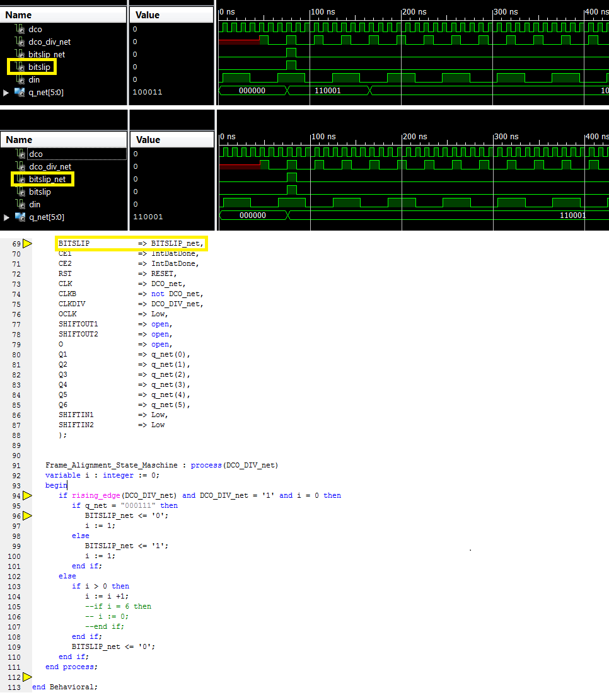Click the Name column header in top panel
Screen dimensions: 609x700
tap(64, 14)
